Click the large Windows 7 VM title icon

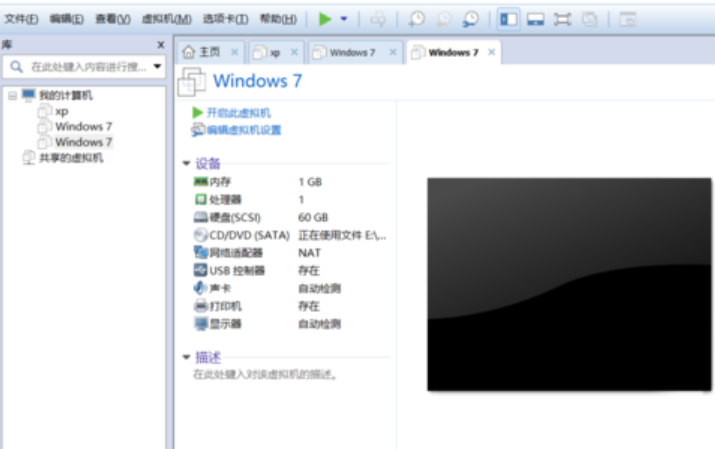pyautogui.click(x=192, y=82)
